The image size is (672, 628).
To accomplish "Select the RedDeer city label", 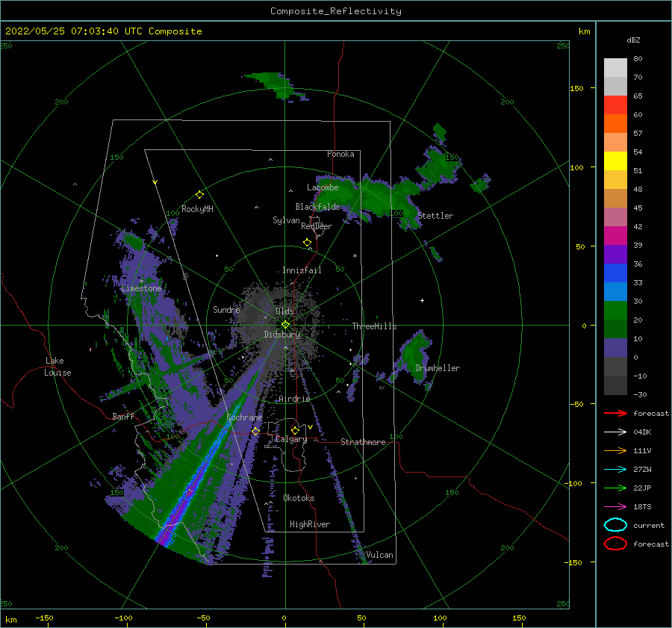I will pos(317,226).
